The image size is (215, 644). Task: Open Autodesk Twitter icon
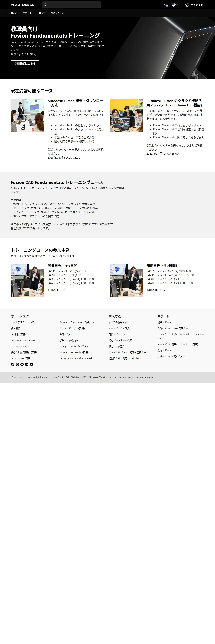(22, 364)
